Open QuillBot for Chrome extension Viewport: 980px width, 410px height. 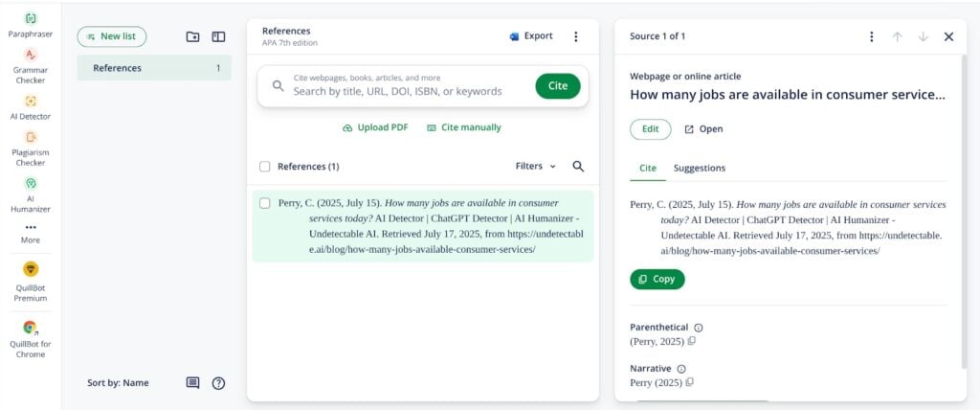[30, 339]
